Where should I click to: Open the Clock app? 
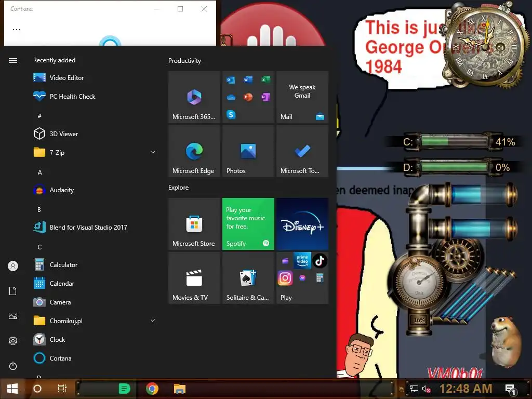click(95, 339)
